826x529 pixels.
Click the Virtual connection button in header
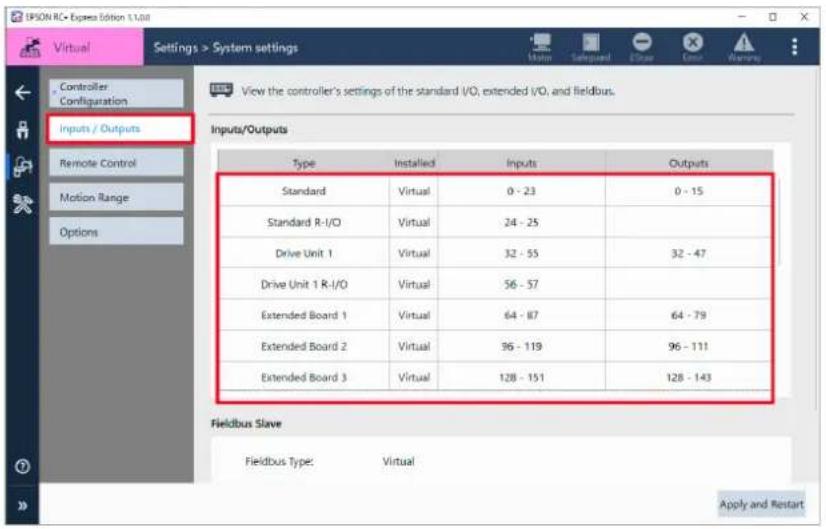tap(74, 47)
